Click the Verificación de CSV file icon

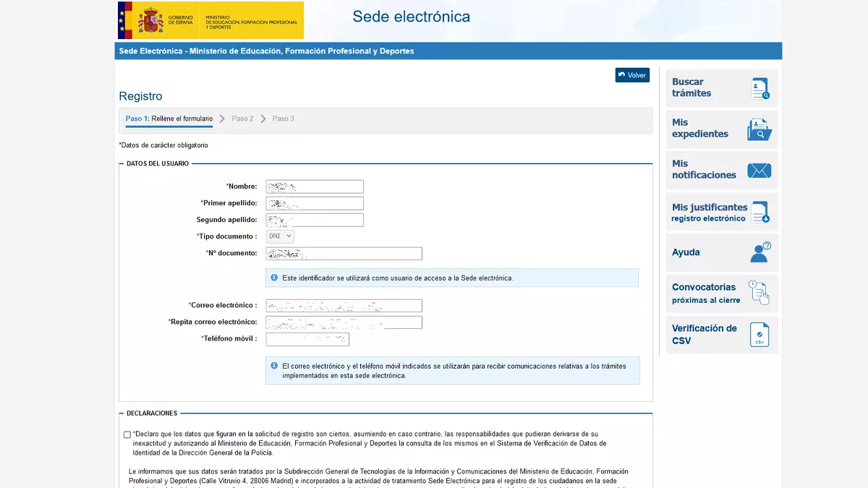point(759,335)
